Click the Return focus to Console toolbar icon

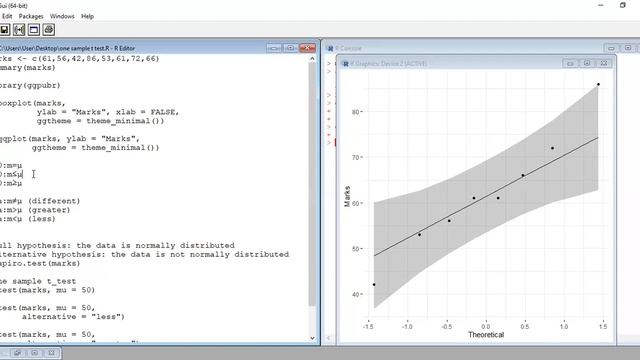pyautogui.click(x=34, y=30)
